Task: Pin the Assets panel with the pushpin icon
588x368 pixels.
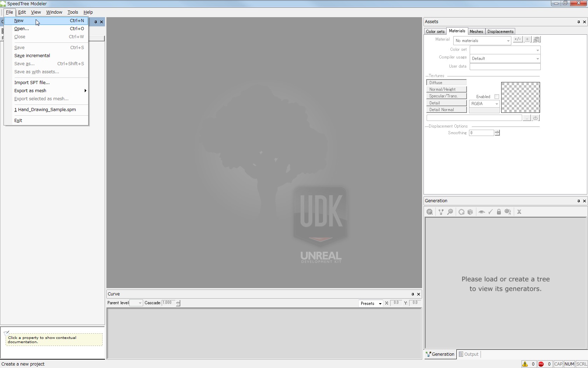Action: click(x=579, y=22)
